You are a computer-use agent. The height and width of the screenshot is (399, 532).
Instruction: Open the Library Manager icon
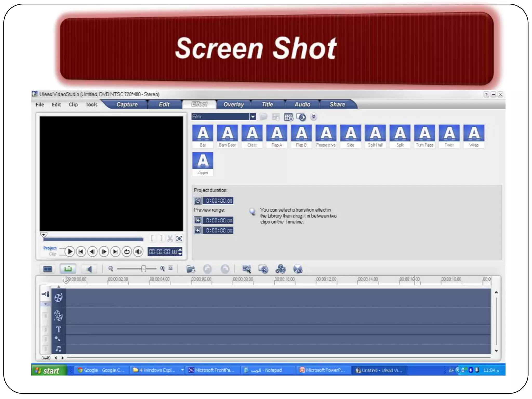289,117
